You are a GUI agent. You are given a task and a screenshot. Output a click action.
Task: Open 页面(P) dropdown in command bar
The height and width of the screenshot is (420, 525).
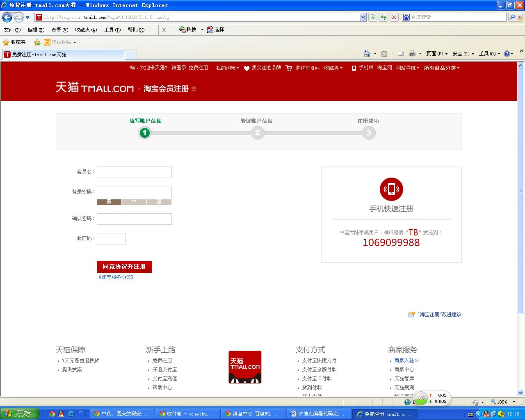tap(437, 54)
